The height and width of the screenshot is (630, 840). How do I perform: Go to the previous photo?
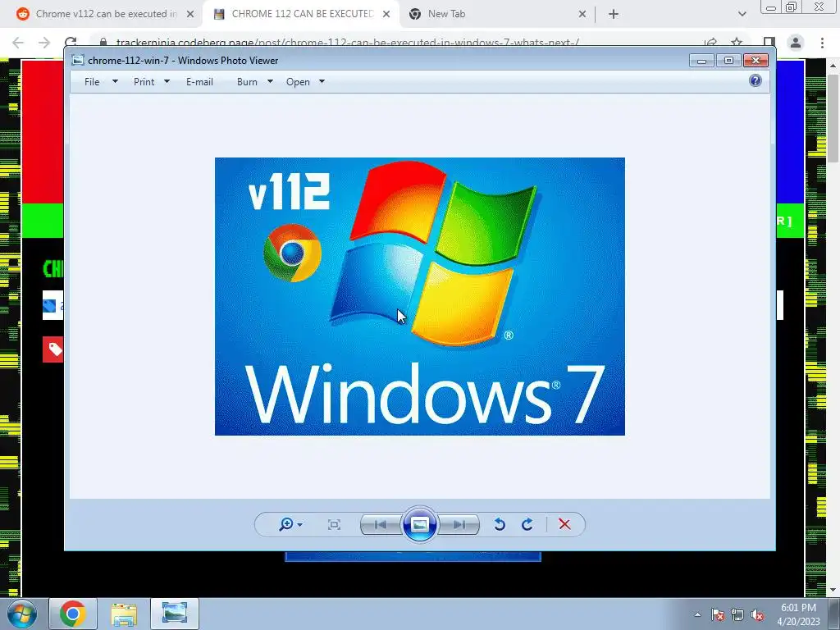pos(381,524)
